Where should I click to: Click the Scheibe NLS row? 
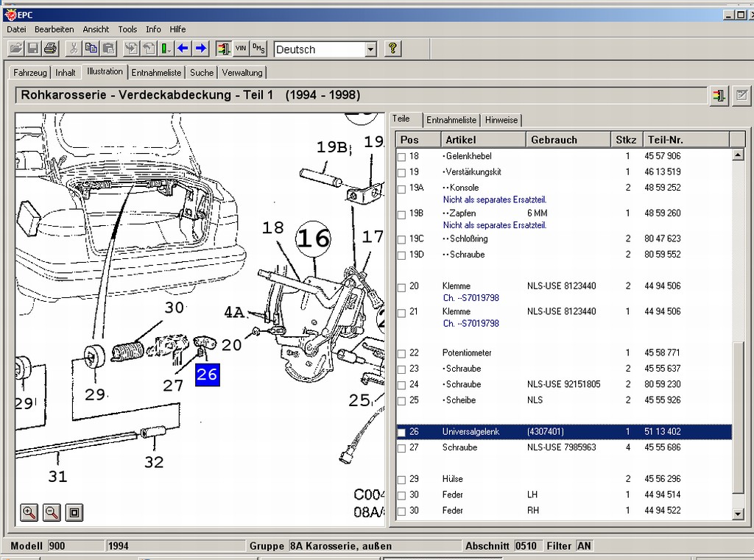pyautogui.click(x=564, y=400)
